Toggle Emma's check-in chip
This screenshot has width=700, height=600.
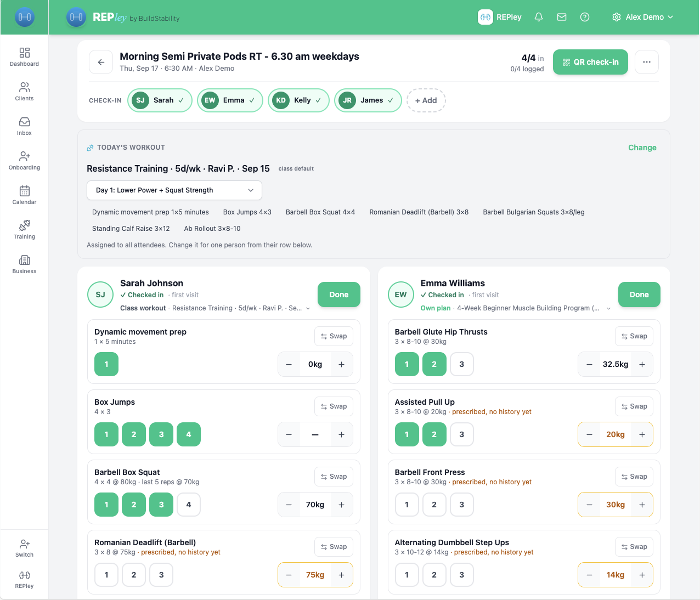click(x=230, y=100)
